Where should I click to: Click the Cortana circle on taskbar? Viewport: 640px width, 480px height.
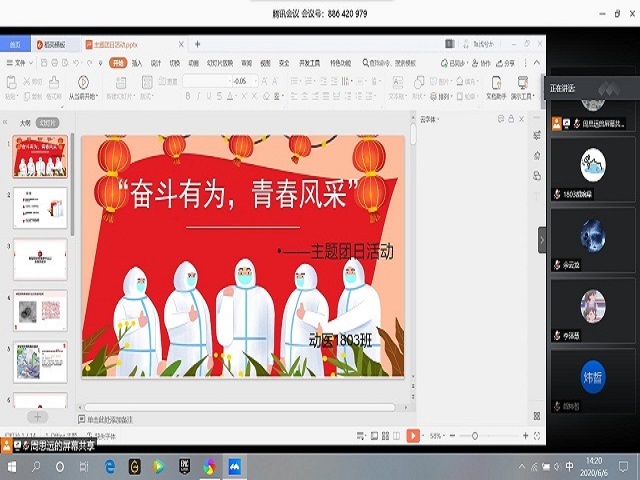(x=60, y=467)
